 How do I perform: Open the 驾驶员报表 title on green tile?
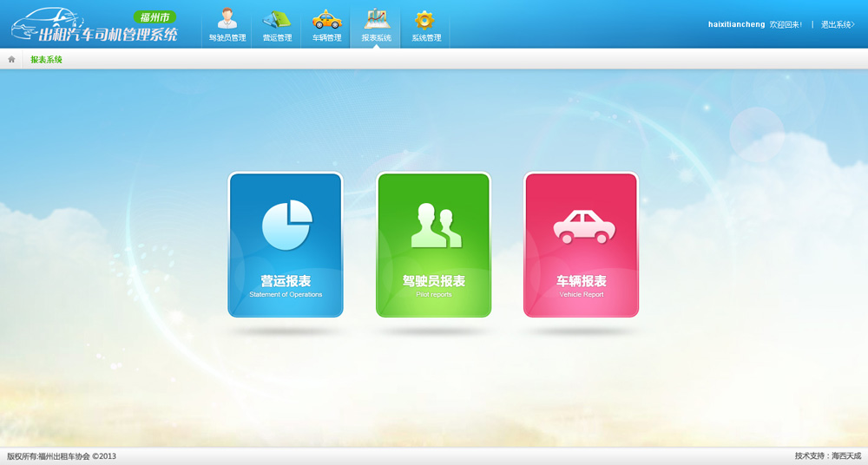(x=434, y=281)
